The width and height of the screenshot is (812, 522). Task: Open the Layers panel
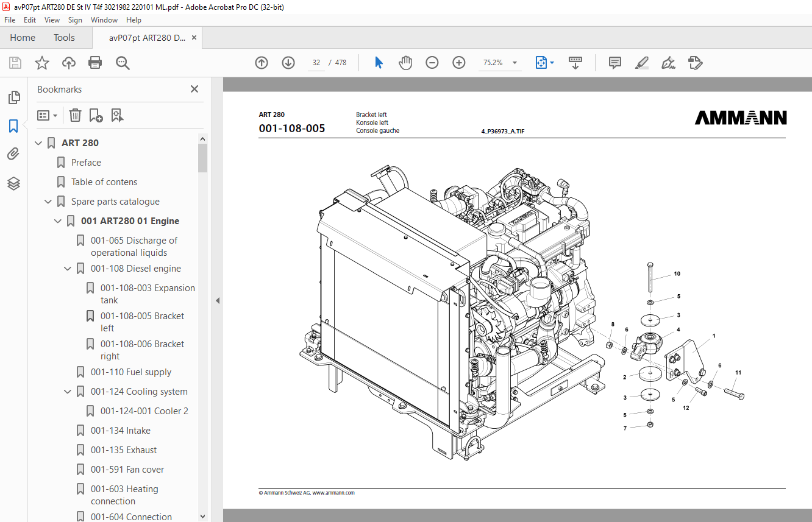13,183
